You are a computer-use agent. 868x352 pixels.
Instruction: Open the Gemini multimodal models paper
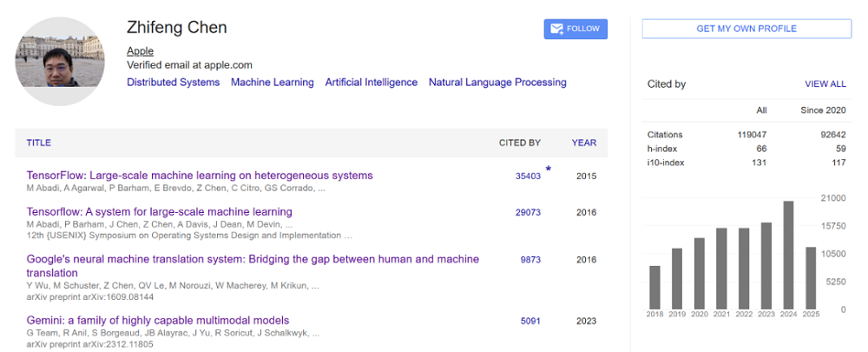(157, 321)
